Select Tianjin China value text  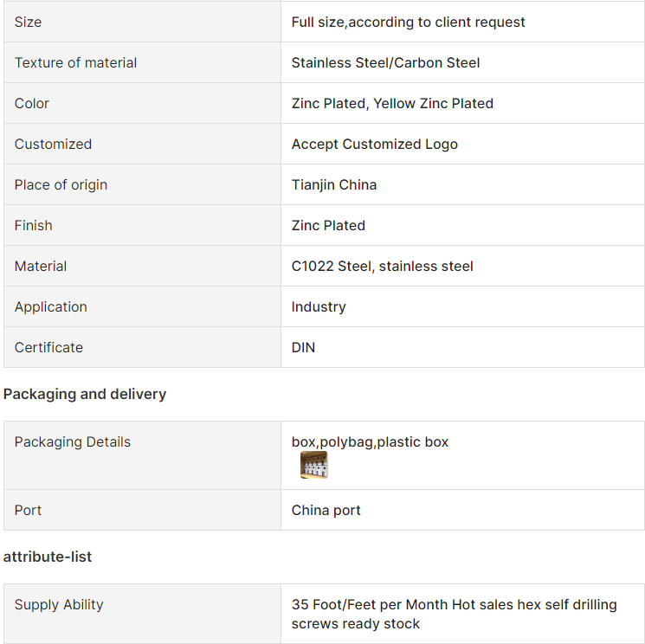(333, 184)
